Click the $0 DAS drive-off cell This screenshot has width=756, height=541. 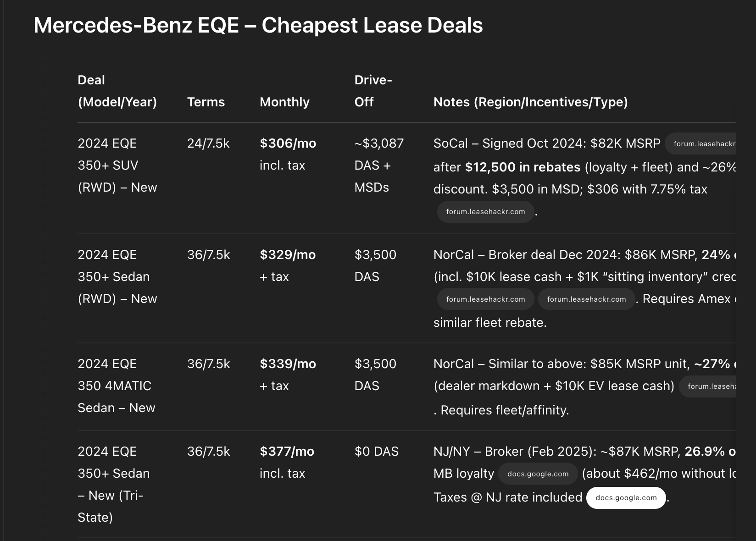(377, 451)
